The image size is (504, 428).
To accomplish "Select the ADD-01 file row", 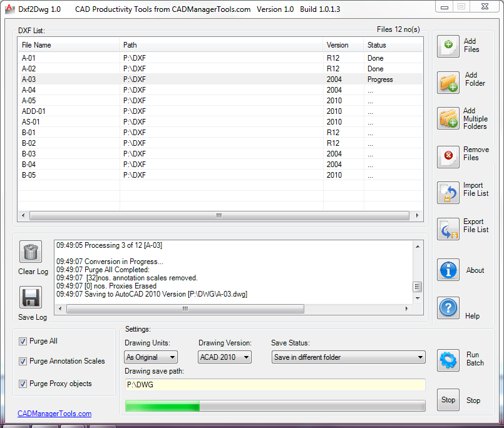I will pyautogui.click(x=220, y=111).
